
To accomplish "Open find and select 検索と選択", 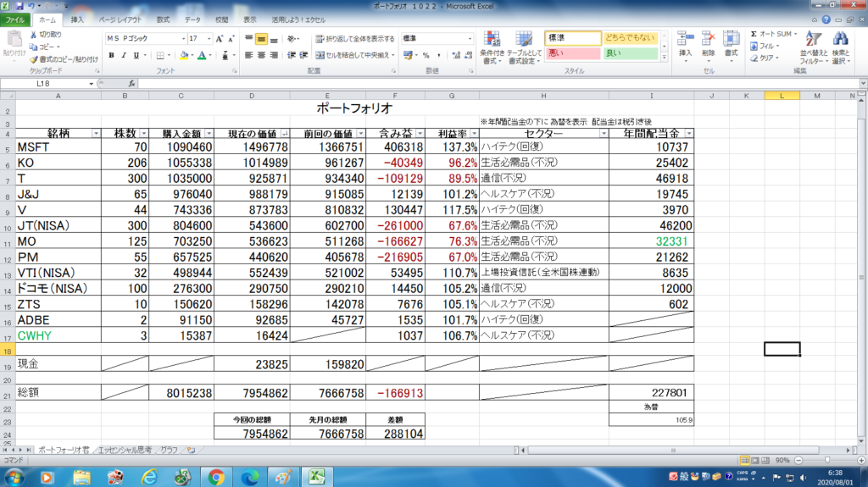I will click(840, 47).
